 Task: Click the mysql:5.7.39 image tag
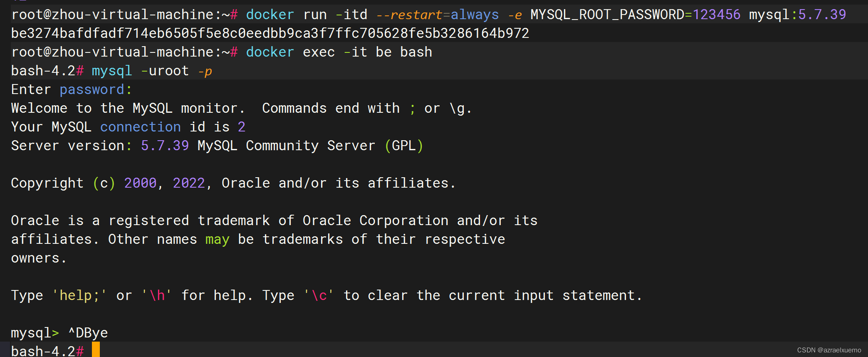798,15
